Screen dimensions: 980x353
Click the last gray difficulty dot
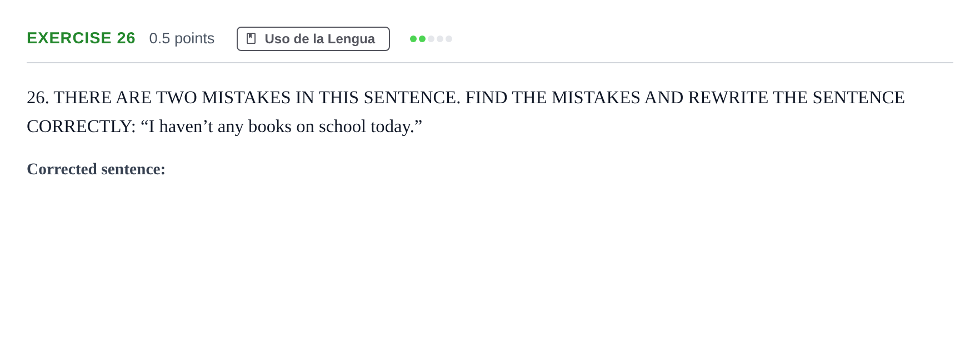click(449, 39)
